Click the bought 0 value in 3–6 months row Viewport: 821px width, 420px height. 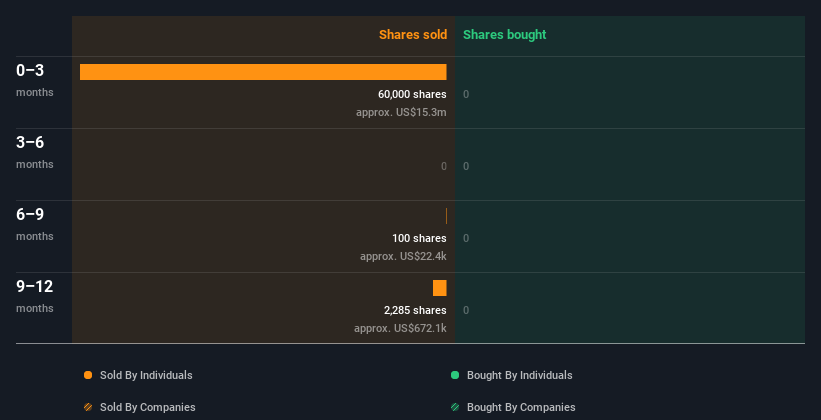click(x=466, y=167)
